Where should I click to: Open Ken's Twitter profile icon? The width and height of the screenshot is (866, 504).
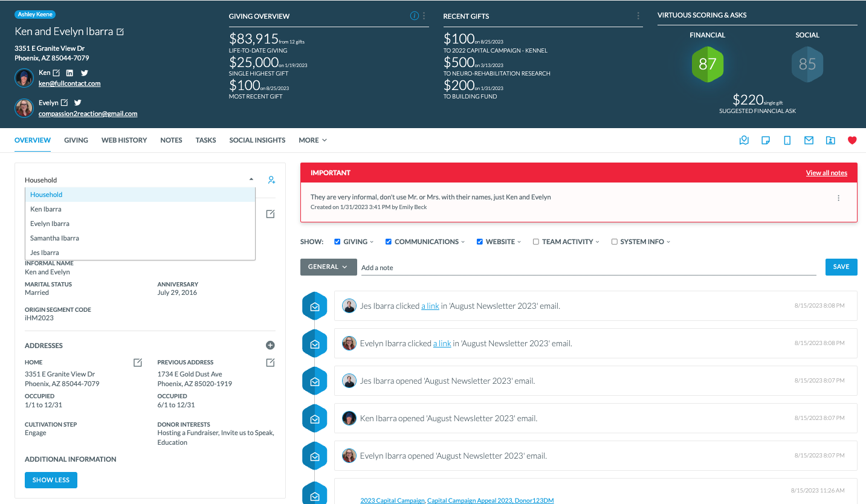click(x=85, y=73)
